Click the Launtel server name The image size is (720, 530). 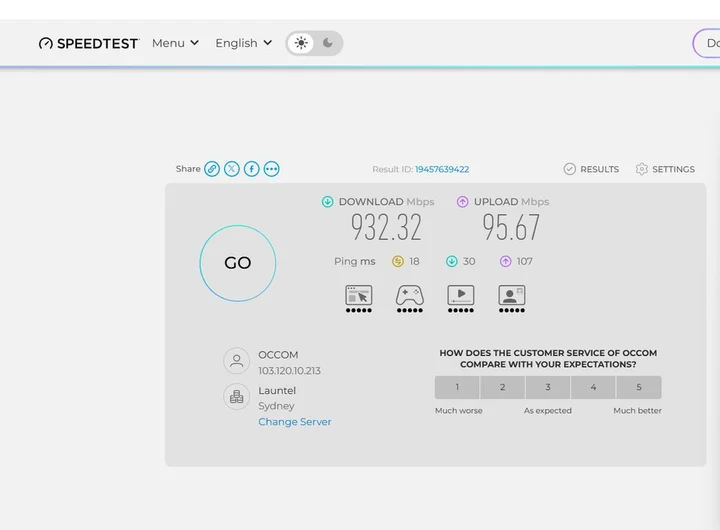point(277,390)
